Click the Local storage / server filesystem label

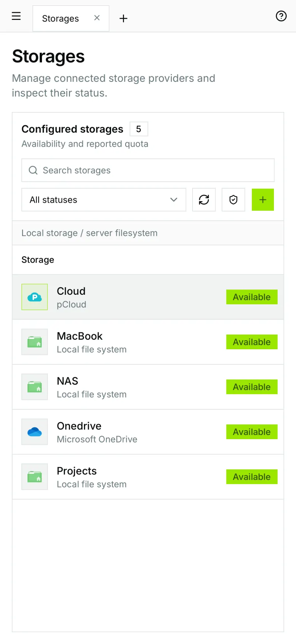point(89,233)
